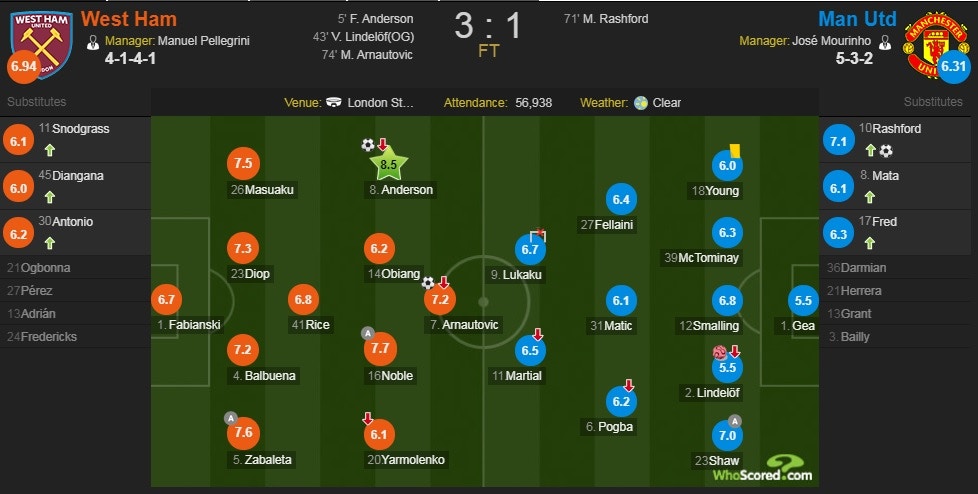Click Young's yellow card icon
Viewport: 978px width, 494px height.
tap(747, 148)
